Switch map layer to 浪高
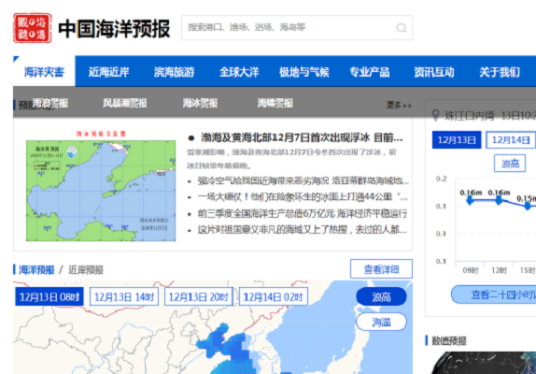536x374 pixels. click(381, 296)
